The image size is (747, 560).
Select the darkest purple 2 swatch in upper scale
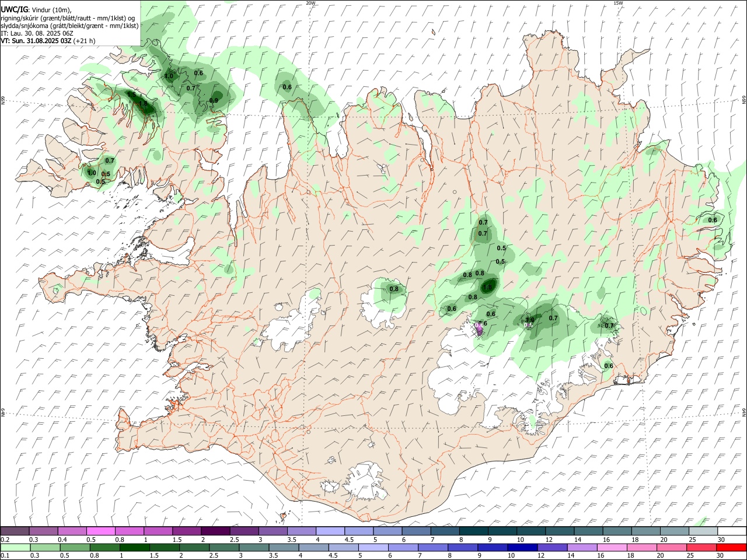(216, 531)
